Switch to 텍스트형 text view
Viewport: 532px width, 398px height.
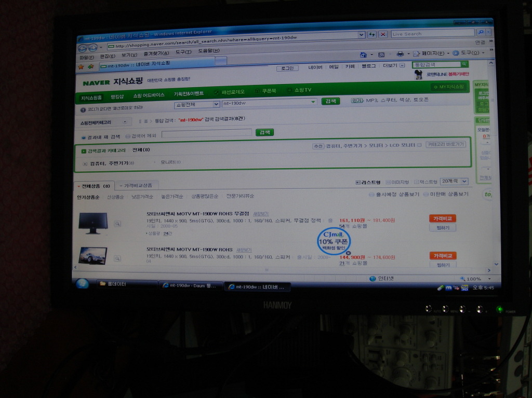pyautogui.click(x=425, y=182)
